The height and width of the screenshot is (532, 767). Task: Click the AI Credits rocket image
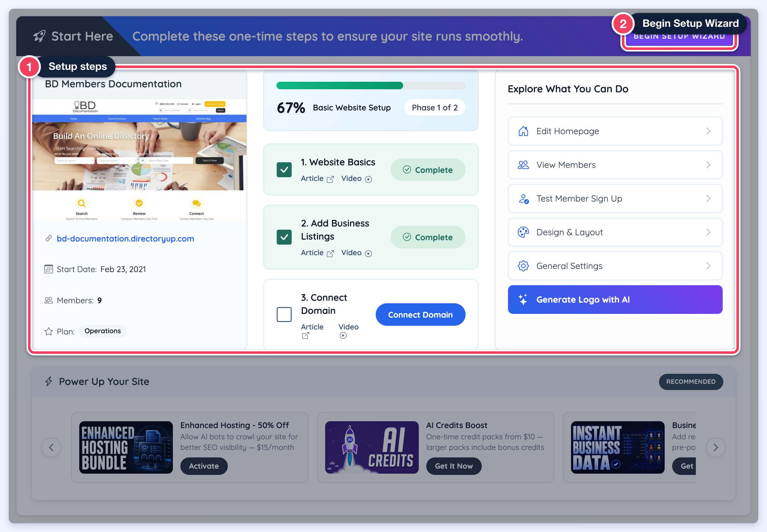click(372, 447)
